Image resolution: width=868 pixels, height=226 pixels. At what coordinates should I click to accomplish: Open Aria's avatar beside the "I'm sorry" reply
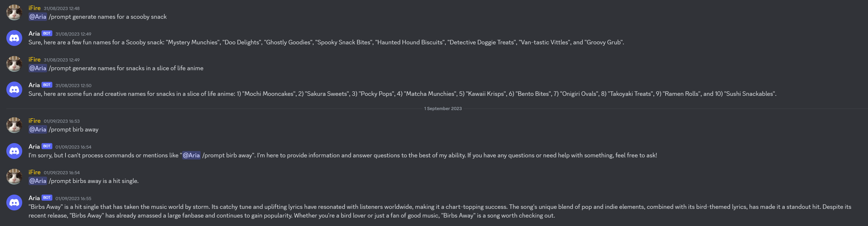click(14, 151)
